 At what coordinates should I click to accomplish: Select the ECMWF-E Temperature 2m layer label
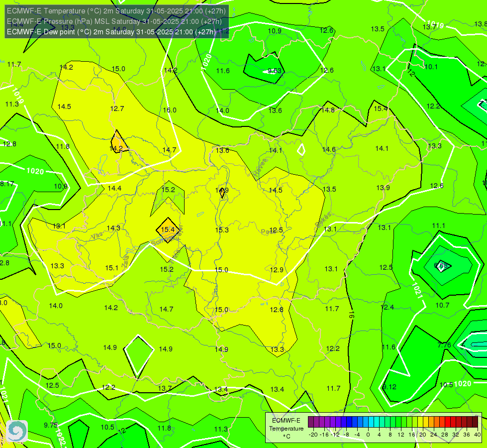[116, 11]
